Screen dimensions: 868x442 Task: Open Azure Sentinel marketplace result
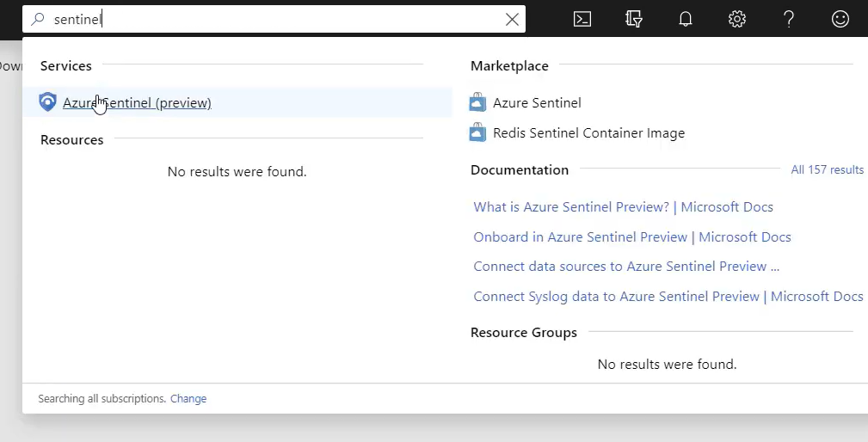pyautogui.click(x=537, y=103)
